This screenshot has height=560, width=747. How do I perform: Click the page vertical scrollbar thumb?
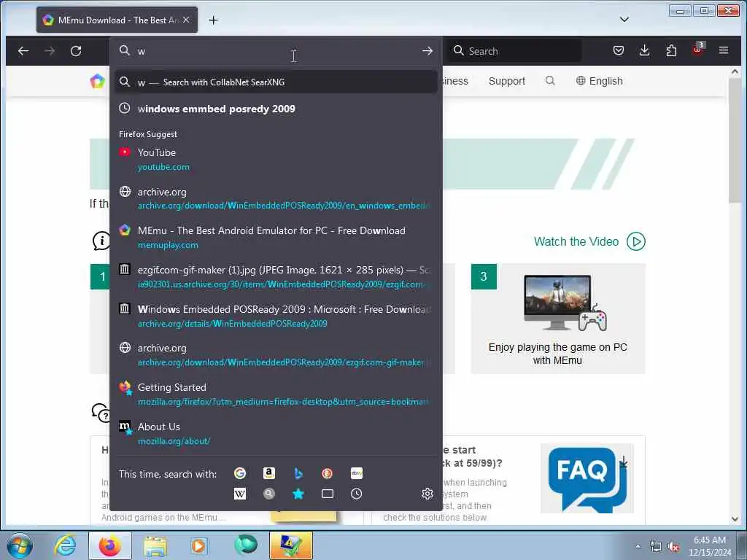[735, 141]
